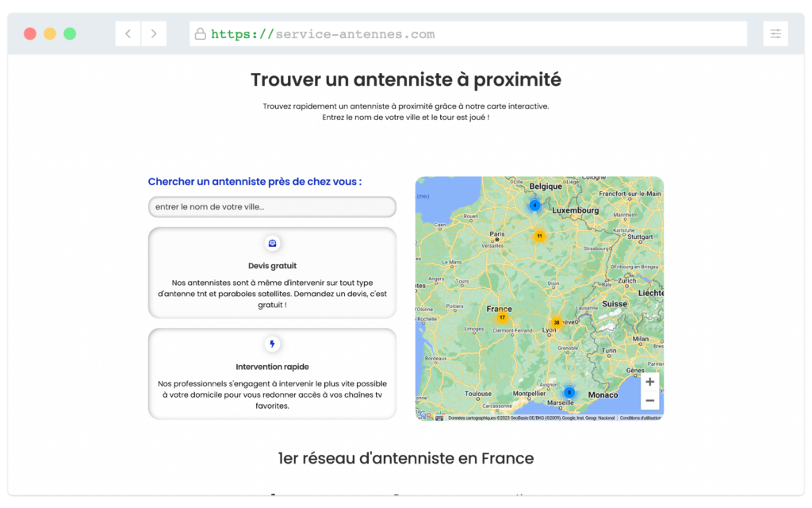Click the Lyon label on the map
The width and height of the screenshot is (812, 508).
click(x=549, y=330)
